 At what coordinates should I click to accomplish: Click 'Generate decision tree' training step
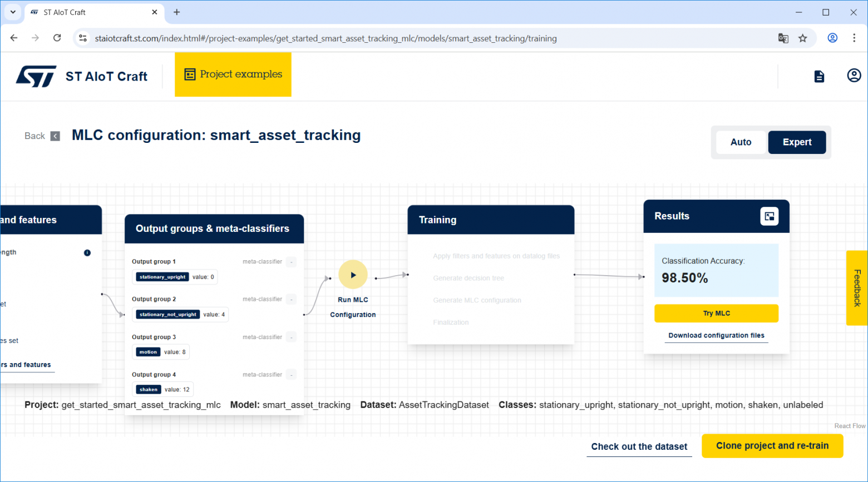click(468, 278)
